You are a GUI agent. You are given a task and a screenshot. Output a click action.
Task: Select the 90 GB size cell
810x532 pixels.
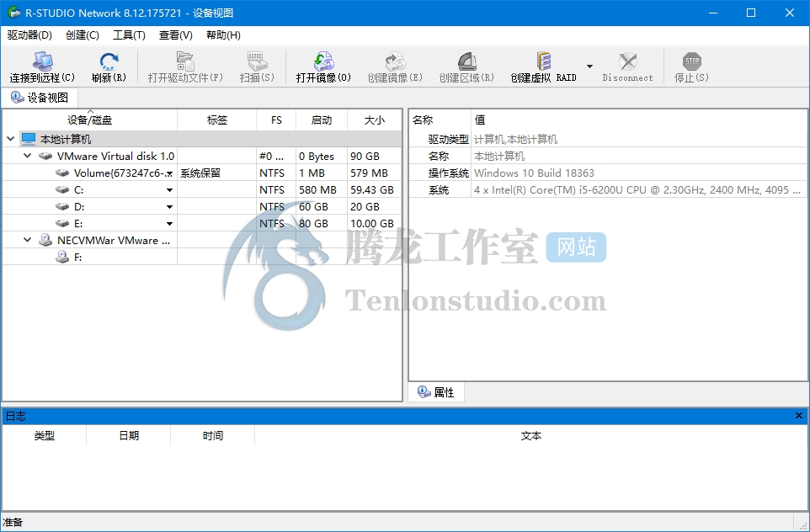(374, 156)
